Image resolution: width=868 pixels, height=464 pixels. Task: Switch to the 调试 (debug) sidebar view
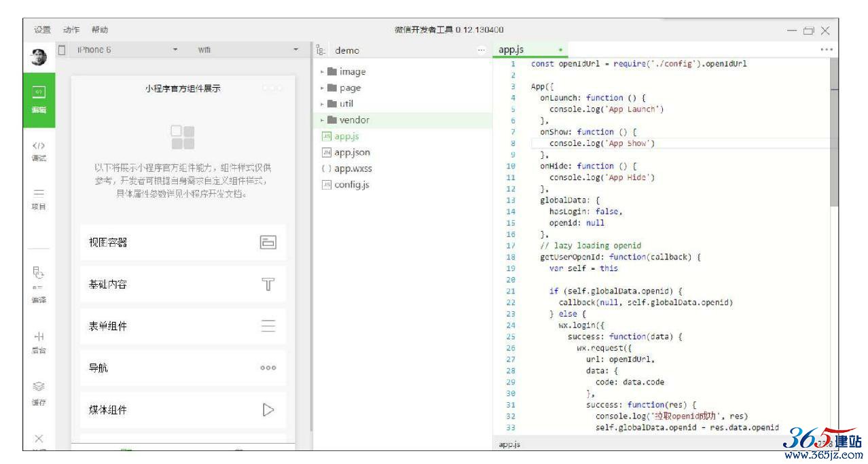click(x=38, y=150)
